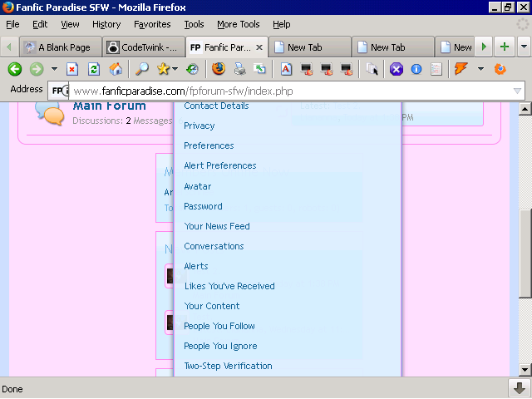
Task: Open Two-Step Verification
Action: (x=228, y=366)
